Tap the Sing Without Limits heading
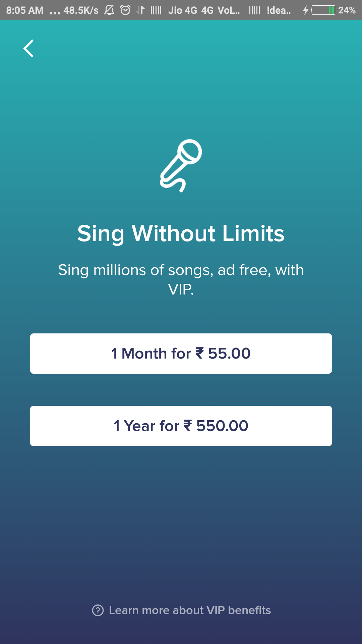Screen dimensions: 362x644 pyautogui.click(x=181, y=233)
